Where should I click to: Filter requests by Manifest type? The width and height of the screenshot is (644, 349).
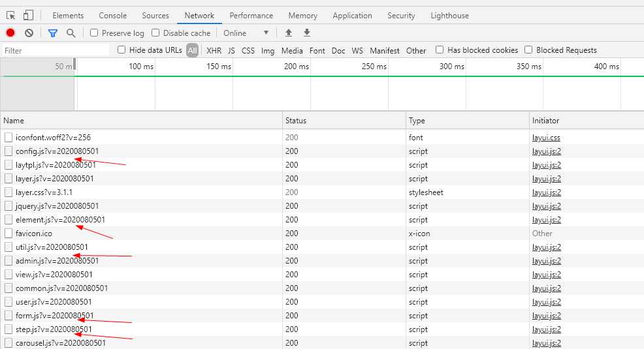coord(385,50)
